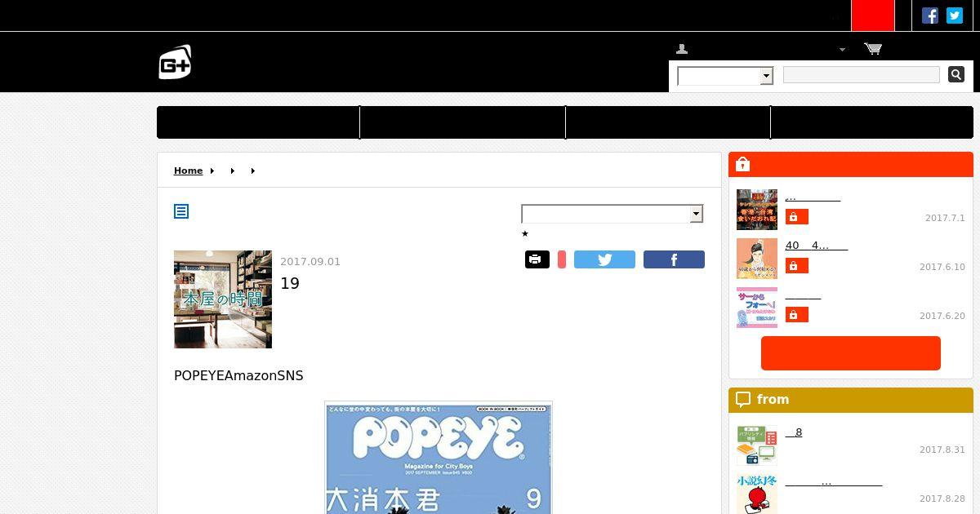Open the sidebar link starting with "40 4..."

tap(817, 246)
